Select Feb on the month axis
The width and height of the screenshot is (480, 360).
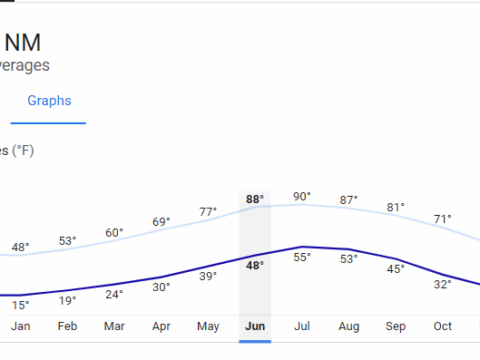click(x=67, y=326)
